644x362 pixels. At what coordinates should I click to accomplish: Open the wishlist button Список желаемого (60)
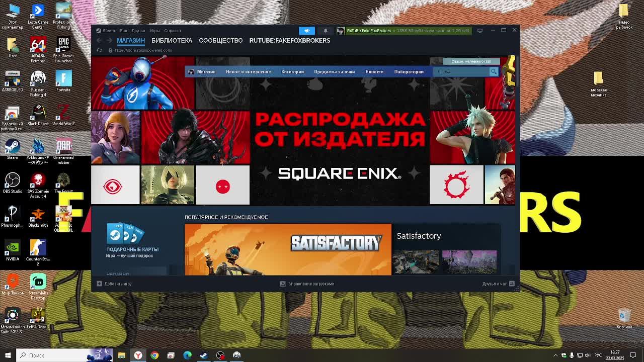click(471, 61)
